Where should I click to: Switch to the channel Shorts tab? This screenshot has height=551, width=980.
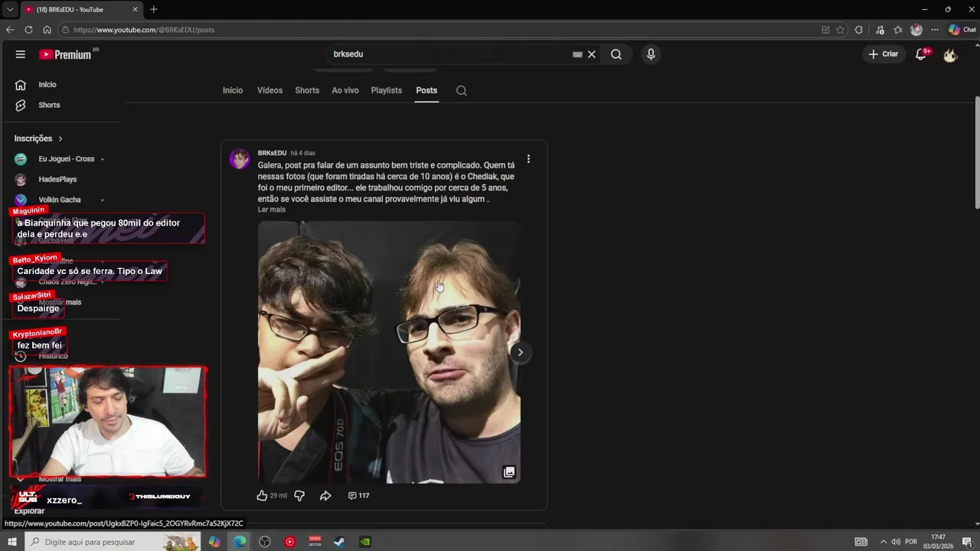(307, 90)
